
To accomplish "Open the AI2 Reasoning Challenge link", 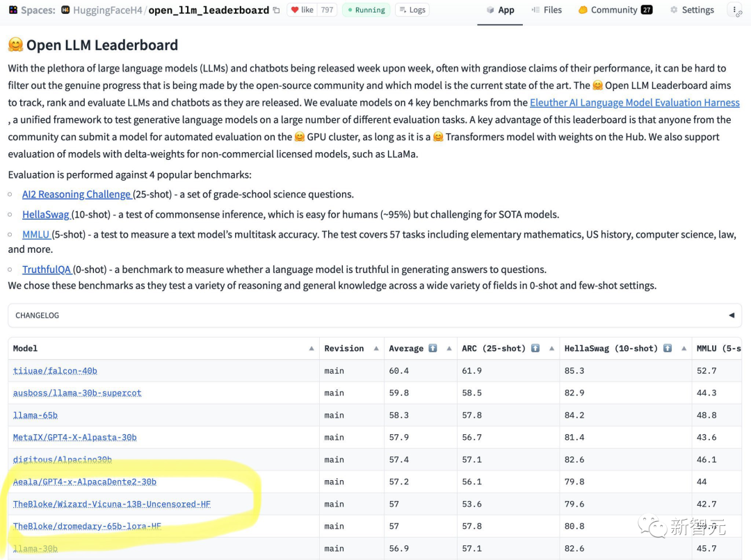I will pos(76,195).
